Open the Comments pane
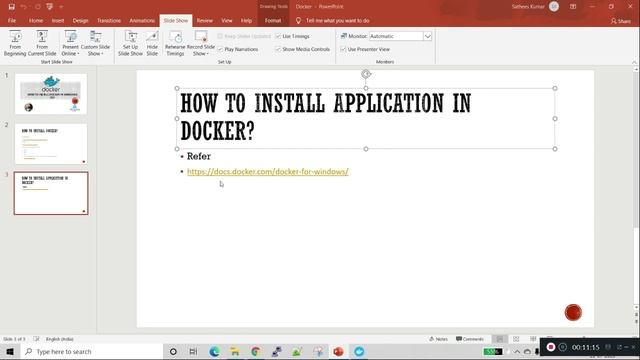640x360 pixels. pyautogui.click(x=470, y=339)
